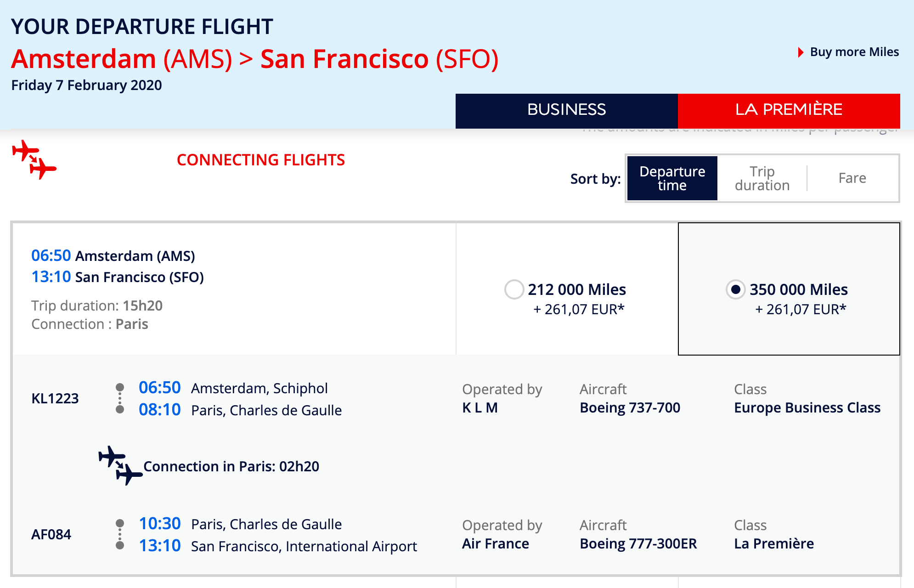Click flight number AF084
Image resolution: width=914 pixels, height=588 pixels.
coord(51,534)
